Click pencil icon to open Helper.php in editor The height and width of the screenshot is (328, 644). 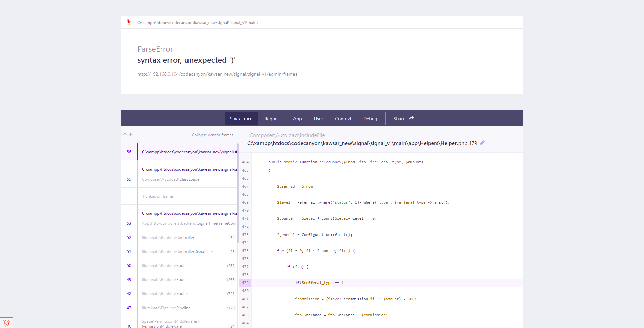point(482,143)
